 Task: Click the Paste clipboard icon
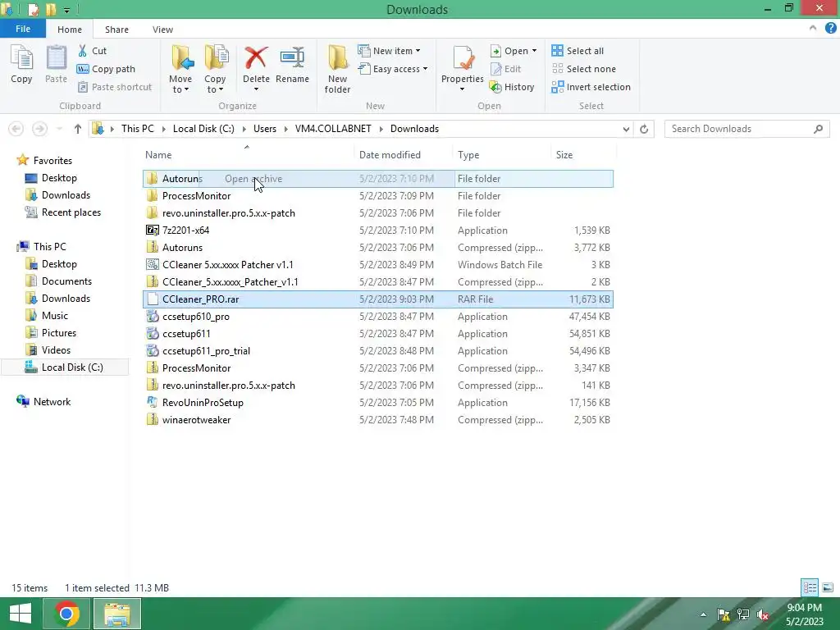tap(56, 64)
